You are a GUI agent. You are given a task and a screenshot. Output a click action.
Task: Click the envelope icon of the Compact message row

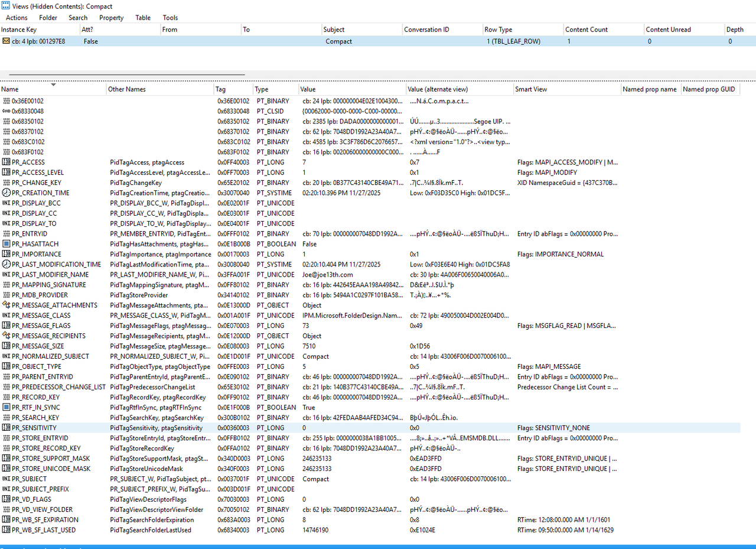(6, 41)
